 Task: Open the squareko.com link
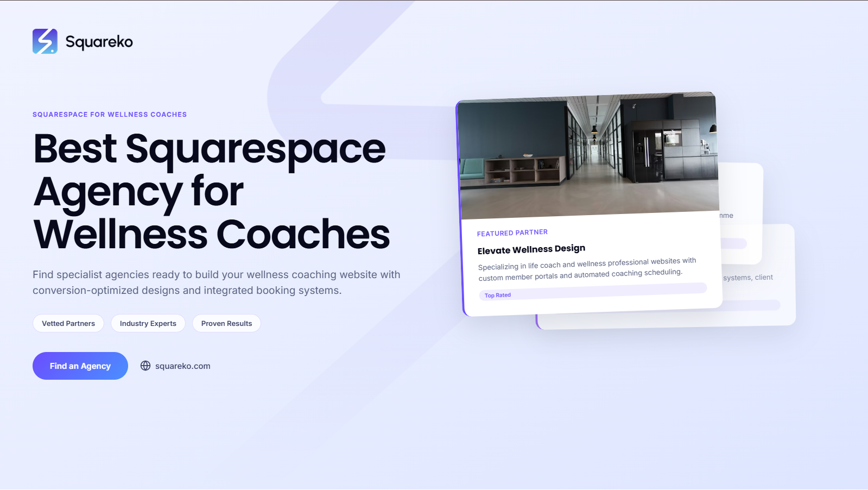tap(182, 366)
